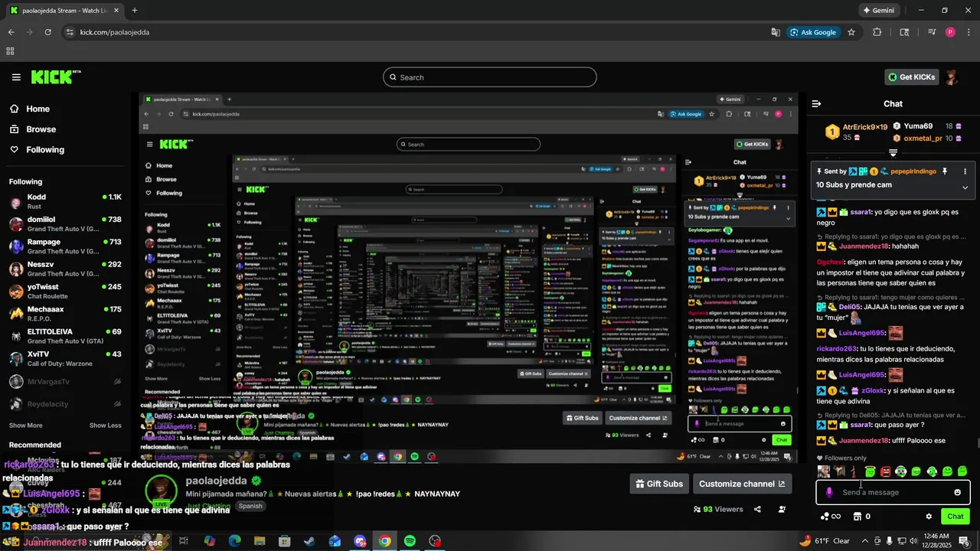Send message with green Chat button

click(955, 517)
